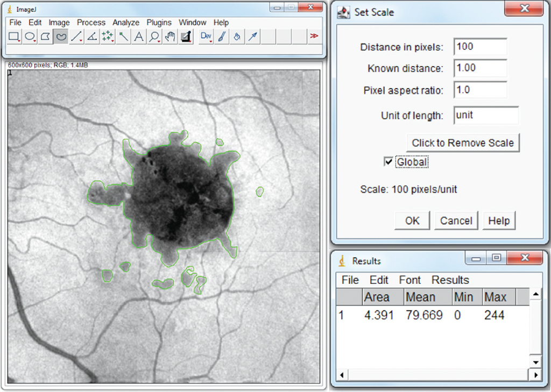
Task: Confirm the Set Scale dialog with OK
Action: point(412,221)
